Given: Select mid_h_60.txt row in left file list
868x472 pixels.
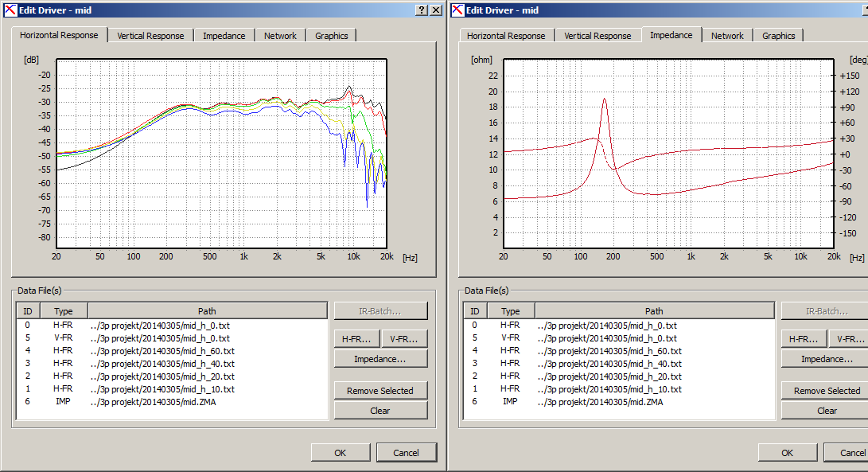Looking at the screenshot, I should pyautogui.click(x=172, y=351).
